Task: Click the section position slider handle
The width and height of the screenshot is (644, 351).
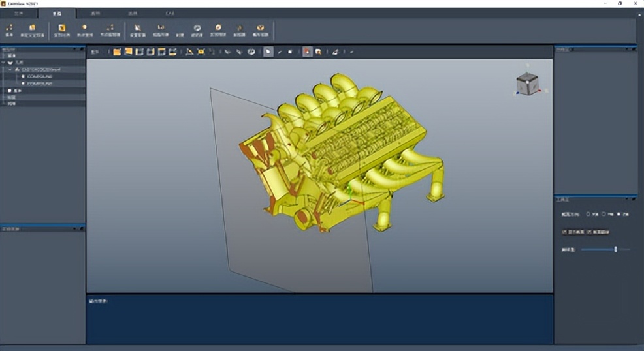Action: 615,249
